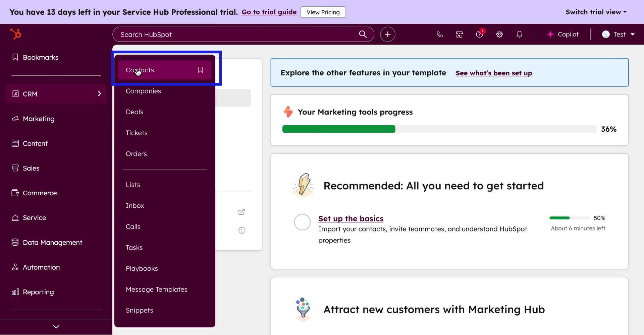
Task: Click the info icon near the card
Action: coord(241,230)
